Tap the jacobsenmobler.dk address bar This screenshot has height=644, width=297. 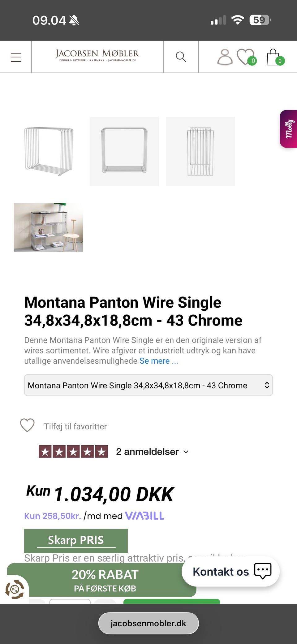148,623
